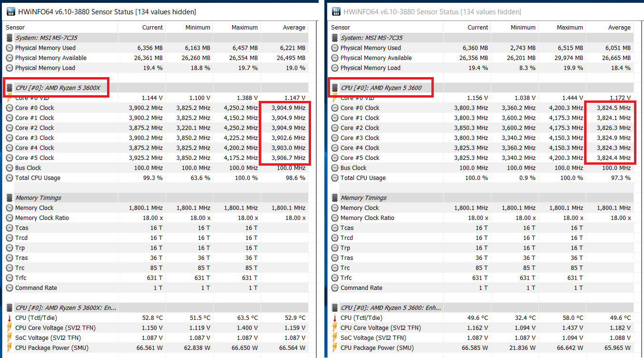
Task: Select the Tras row in the right window
Action: click(481, 258)
